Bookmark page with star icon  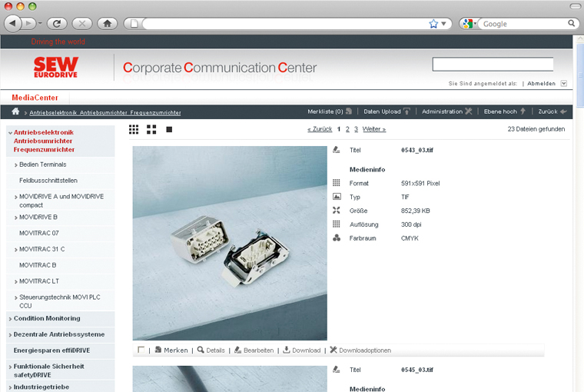(x=433, y=24)
